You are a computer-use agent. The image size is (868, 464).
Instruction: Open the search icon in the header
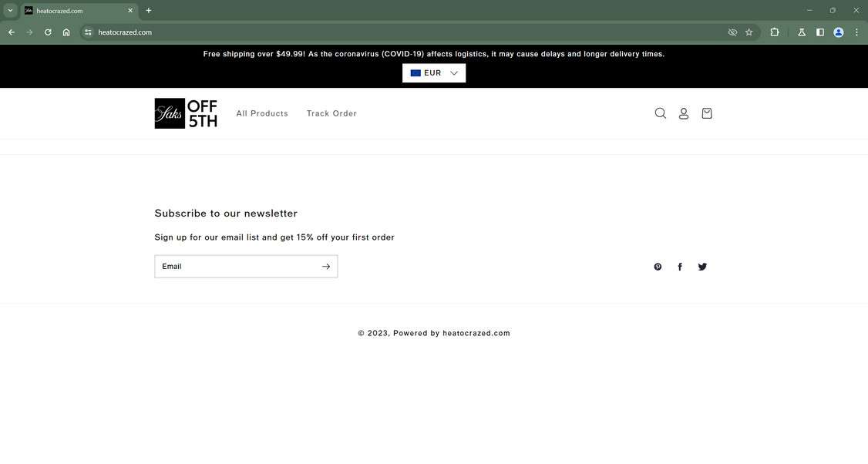pos(659,113)
